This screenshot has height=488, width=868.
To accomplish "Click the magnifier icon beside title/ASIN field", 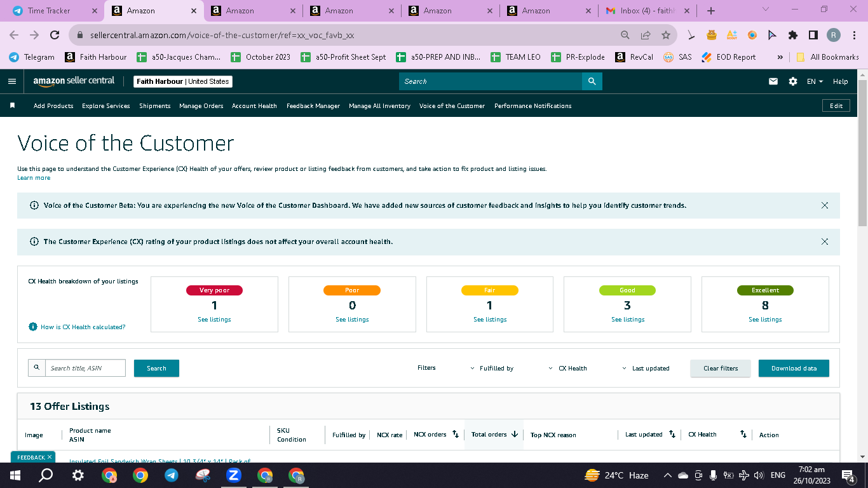I will [x=37, y=368].
